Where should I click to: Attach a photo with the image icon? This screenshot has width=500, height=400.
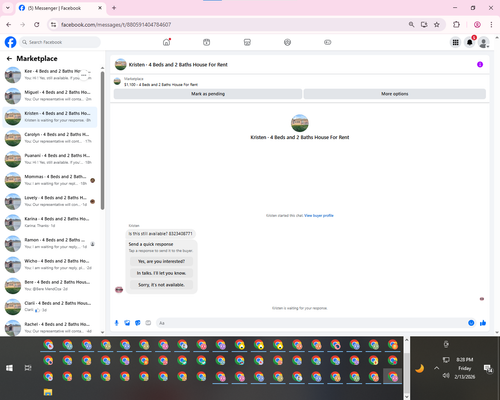[x=127, y=323]
